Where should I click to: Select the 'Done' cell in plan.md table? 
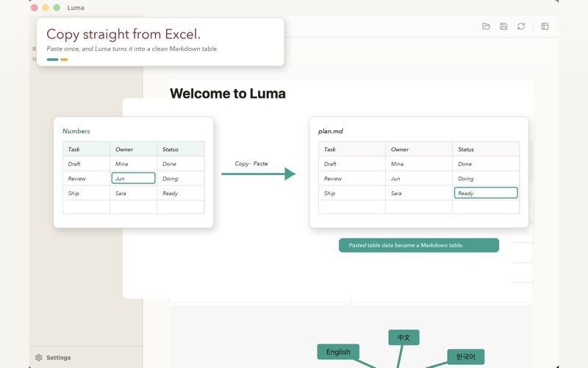point(486,163)
